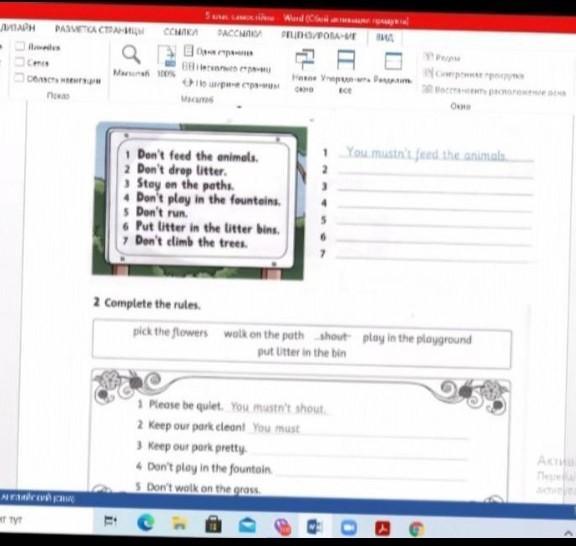
Task: Open Microsoft Edge from the taskbar
Action: coord(146,522)
